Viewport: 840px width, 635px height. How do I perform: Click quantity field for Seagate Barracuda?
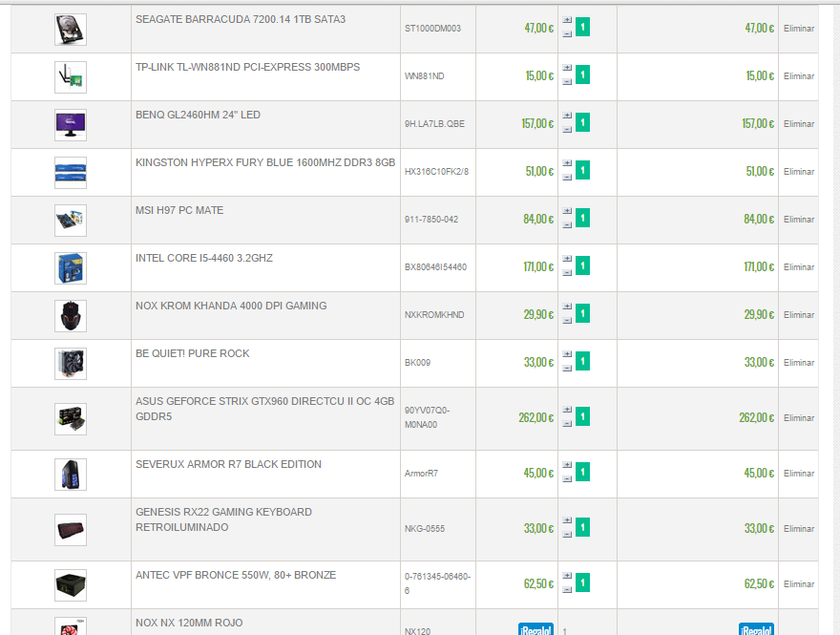[x=583, y=27]
